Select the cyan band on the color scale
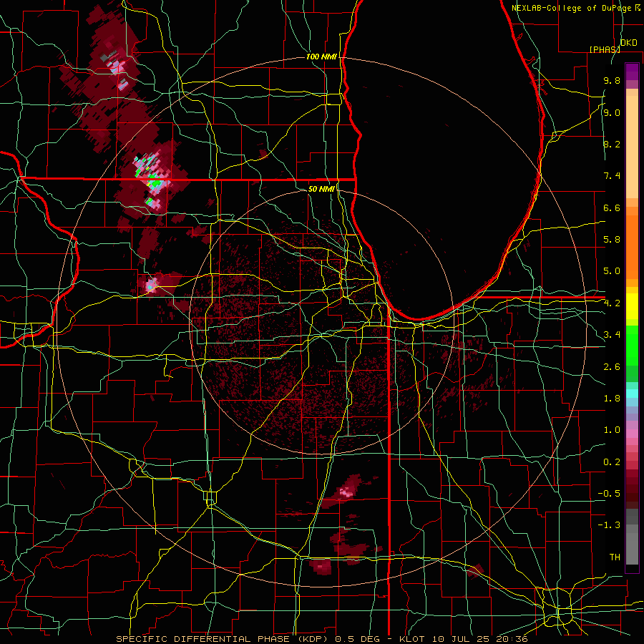Image resolution: width=644 pixels, height=644 pixels. pyautogui.click(x=632, y=394)
